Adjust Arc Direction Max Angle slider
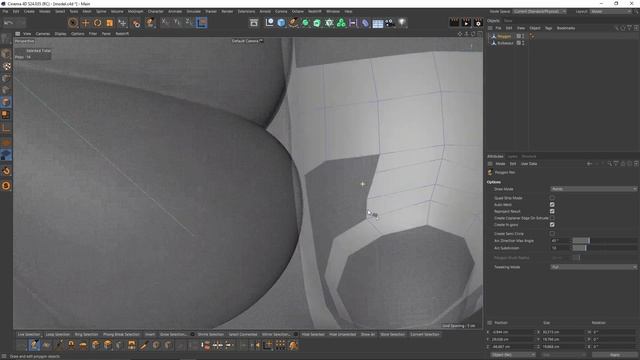Image resolution: width=640 pixels, height=360 pixels. click(604, 241)
